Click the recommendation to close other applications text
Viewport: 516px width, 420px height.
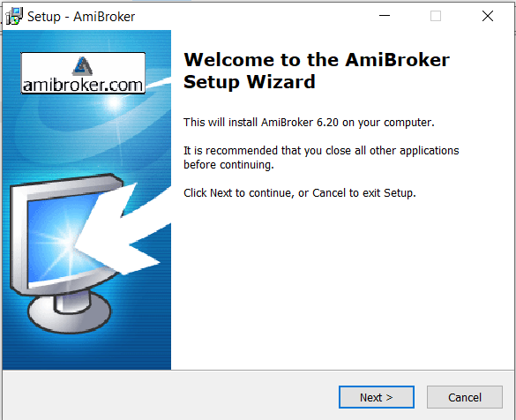coord(321,157)
